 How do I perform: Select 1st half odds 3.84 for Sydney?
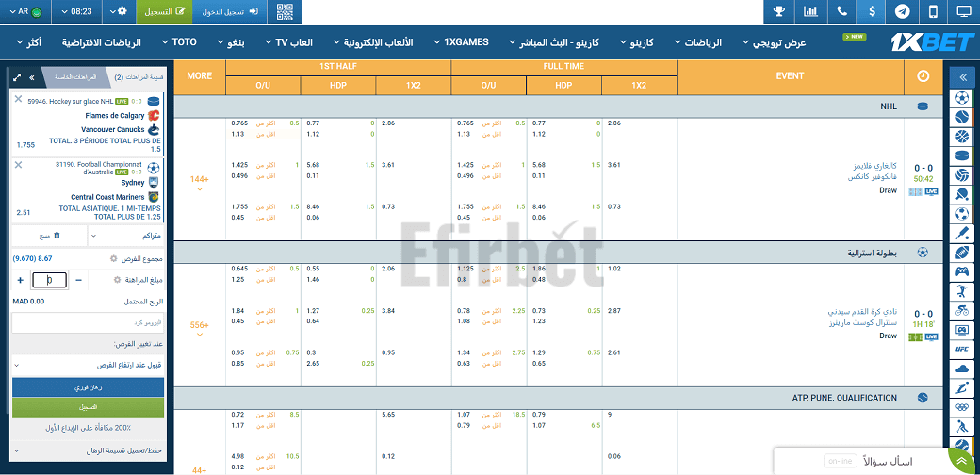coord(389,311)
